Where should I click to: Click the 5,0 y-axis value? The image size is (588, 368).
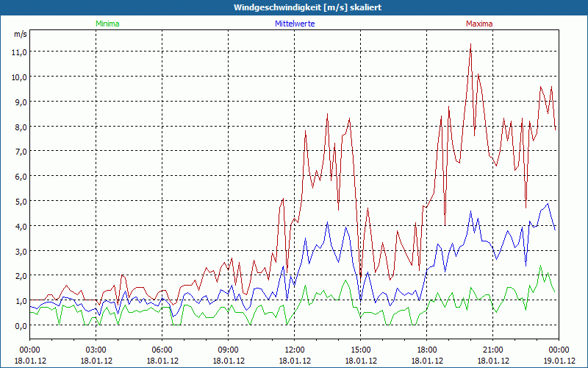coord(21,202)
